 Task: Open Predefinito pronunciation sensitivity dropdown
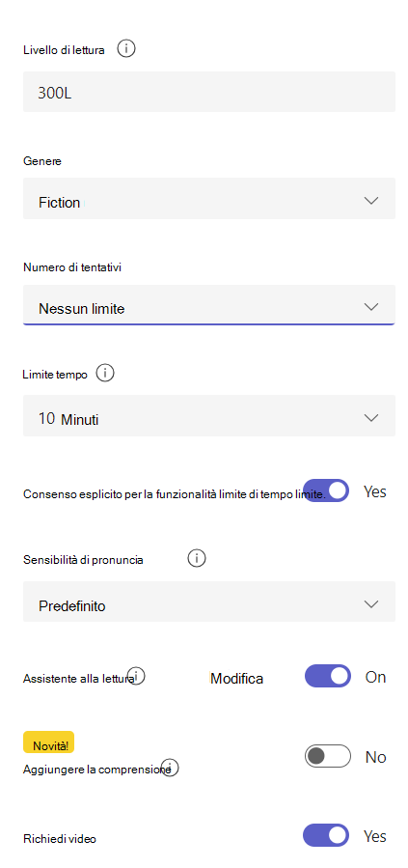(209, 602)
